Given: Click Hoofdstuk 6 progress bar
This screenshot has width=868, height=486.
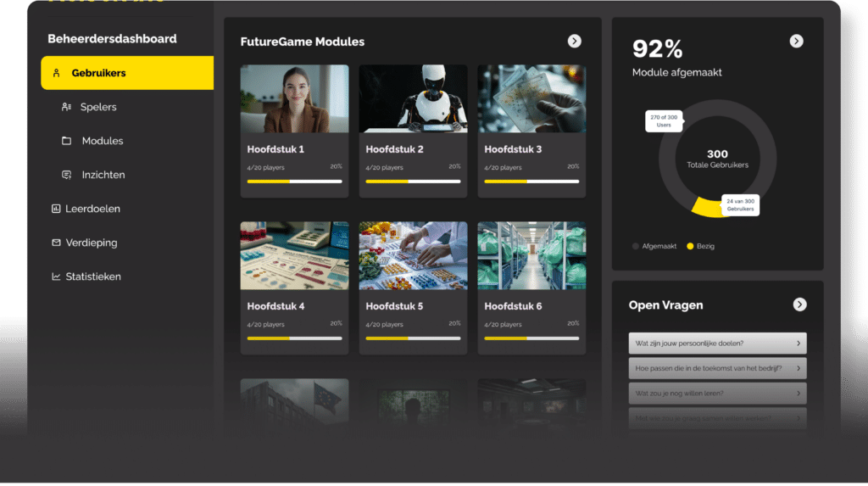Looking at the screenshot, I should click(x=531, y=338).
